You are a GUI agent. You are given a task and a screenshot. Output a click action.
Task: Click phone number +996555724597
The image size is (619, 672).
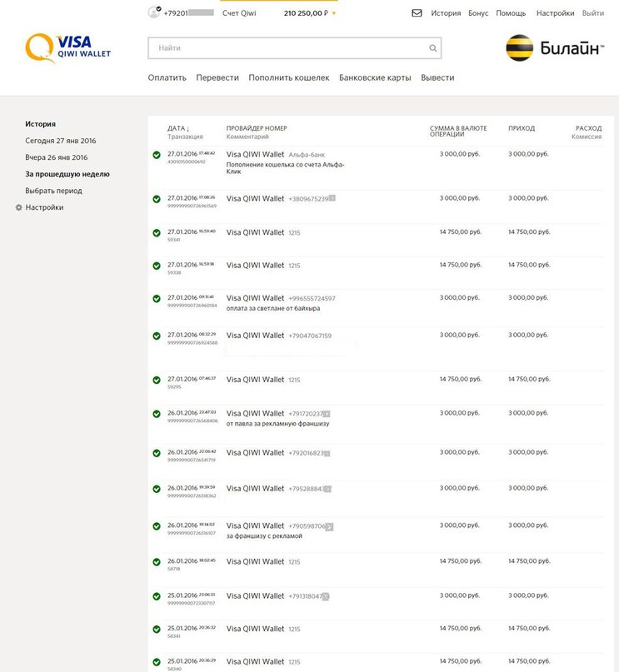coord(312,299)
